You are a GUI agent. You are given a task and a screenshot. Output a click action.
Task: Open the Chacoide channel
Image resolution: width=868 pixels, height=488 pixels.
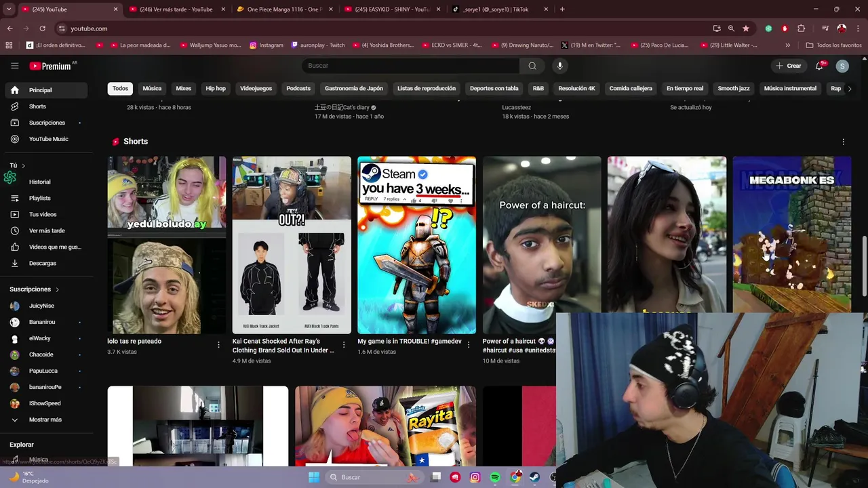coord(44,354)
